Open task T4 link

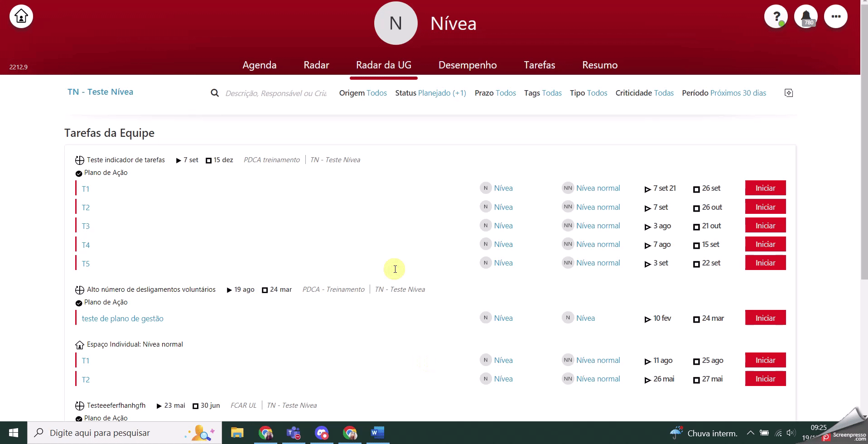[x=86, y=245]
